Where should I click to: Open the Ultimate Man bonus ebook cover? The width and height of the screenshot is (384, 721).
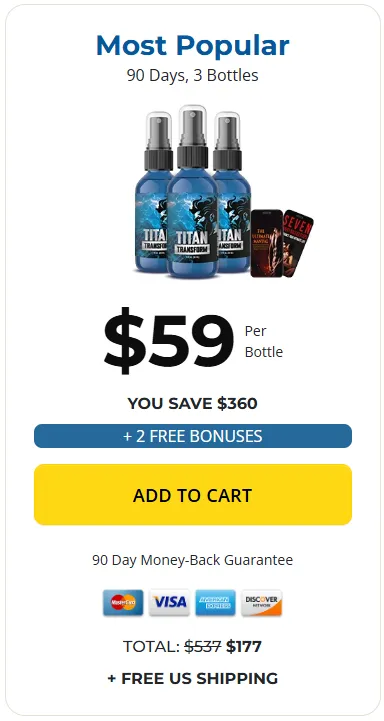pyautogui.click(x=266, y=243)
